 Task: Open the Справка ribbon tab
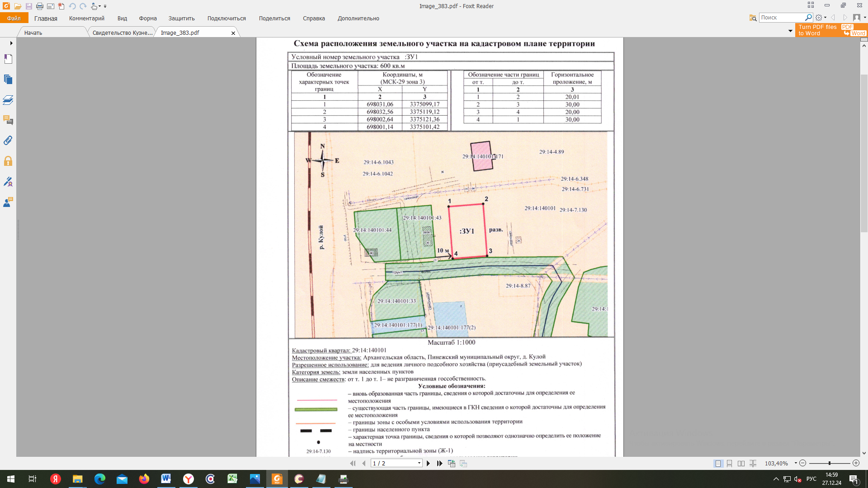pyautogui.click(x=314, y=19)
